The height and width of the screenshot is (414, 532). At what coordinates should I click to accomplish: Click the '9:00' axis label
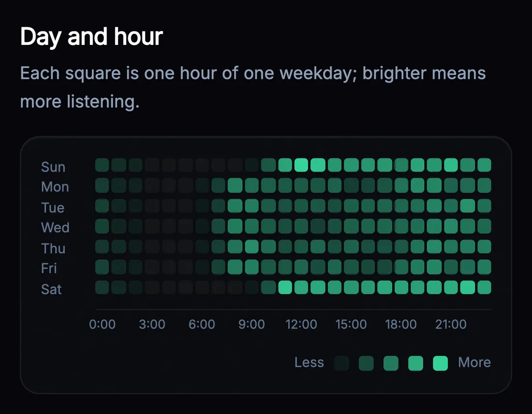[x=251, y=325]
